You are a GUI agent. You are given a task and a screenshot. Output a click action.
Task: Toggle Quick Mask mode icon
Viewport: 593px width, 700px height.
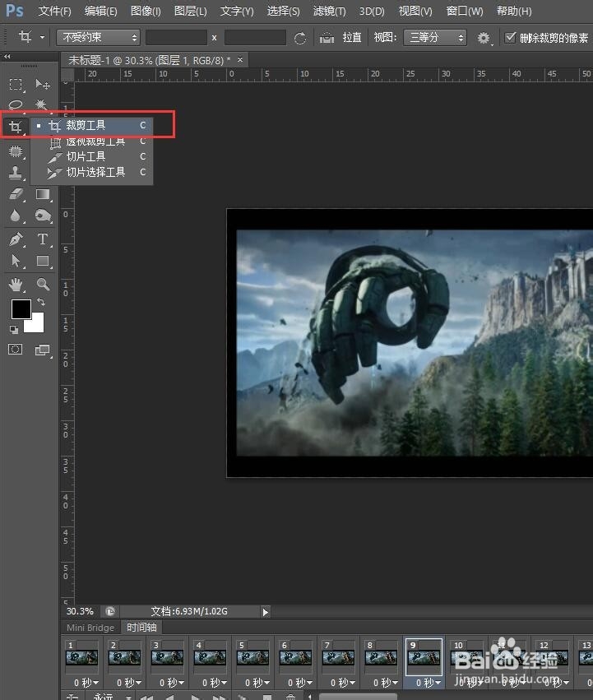click(x=15, y=349)
